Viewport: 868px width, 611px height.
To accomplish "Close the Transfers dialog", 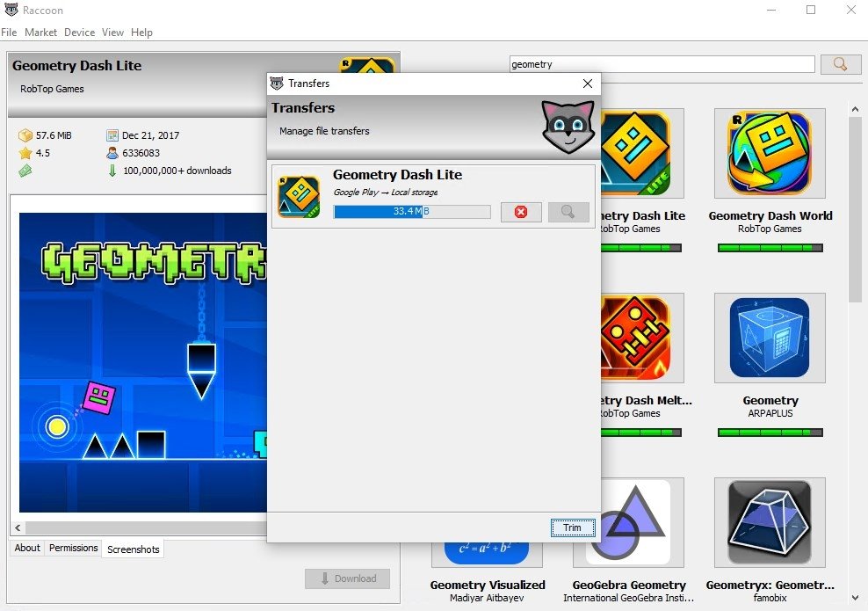I will tap(588, 84).
